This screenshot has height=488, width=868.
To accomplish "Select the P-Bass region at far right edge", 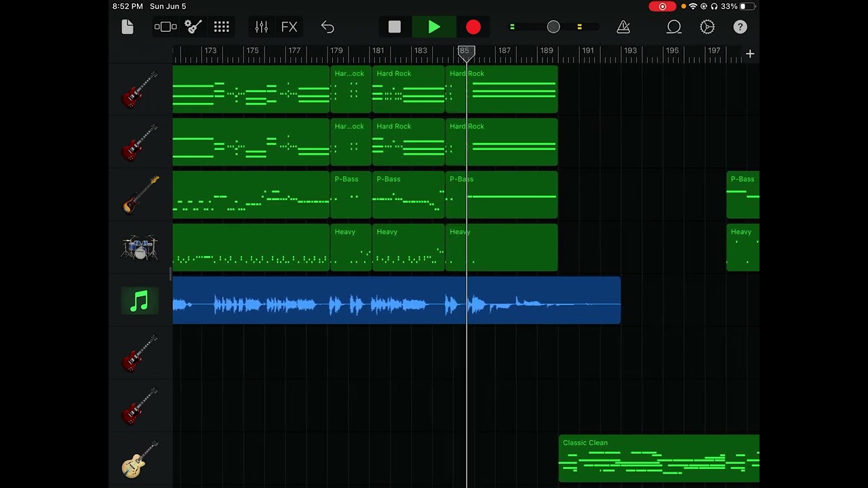I will (x=743, y=195).
